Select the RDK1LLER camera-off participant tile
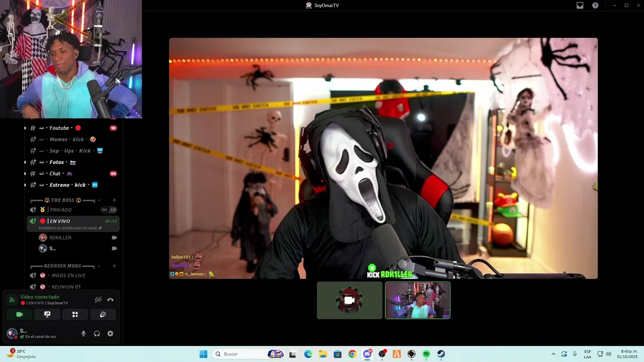 (x=350, y=300)
